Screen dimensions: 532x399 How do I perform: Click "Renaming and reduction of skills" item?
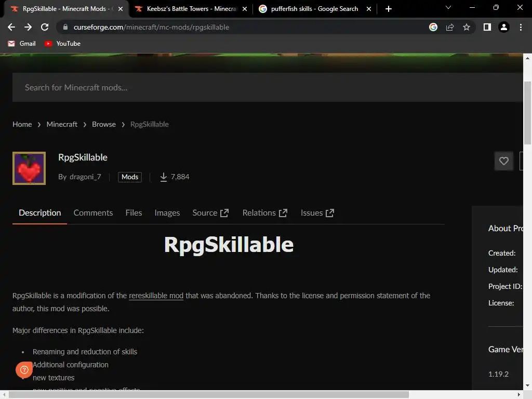(85, 352)
